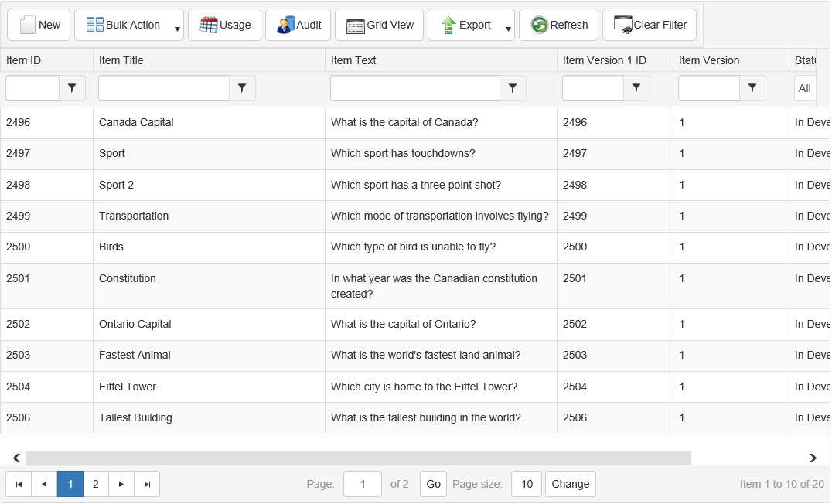Viewport: 832px width, 504px height.
Task: Sort by the Item Title column header
Action: (121, 60)
